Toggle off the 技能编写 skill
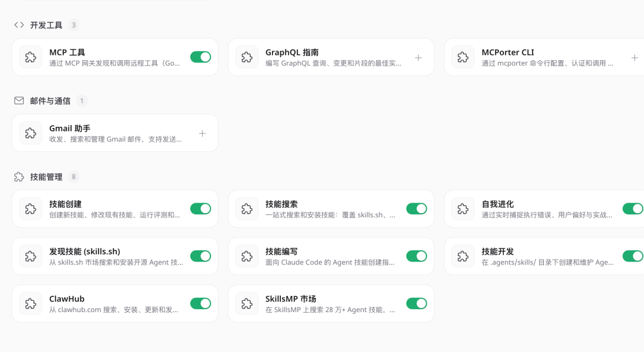Screen dimensions: 644x352 click(417, 256)
